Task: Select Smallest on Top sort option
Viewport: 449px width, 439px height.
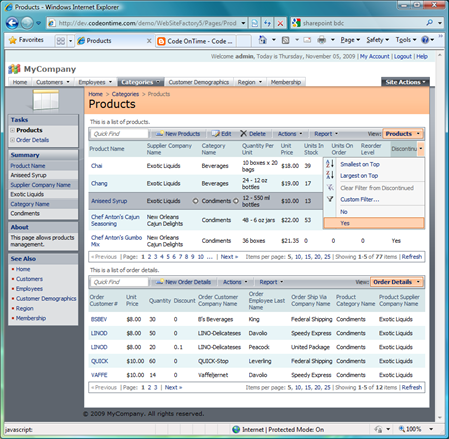Action: (360, 164)
